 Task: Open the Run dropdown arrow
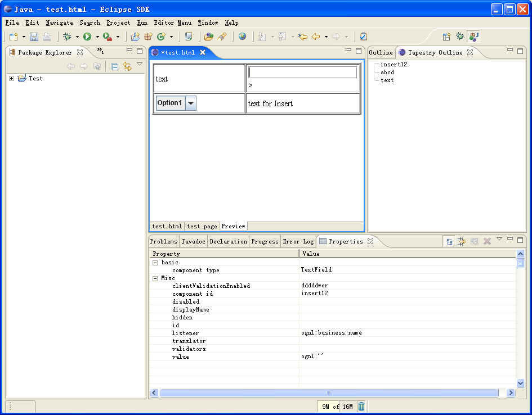[97, 37]
